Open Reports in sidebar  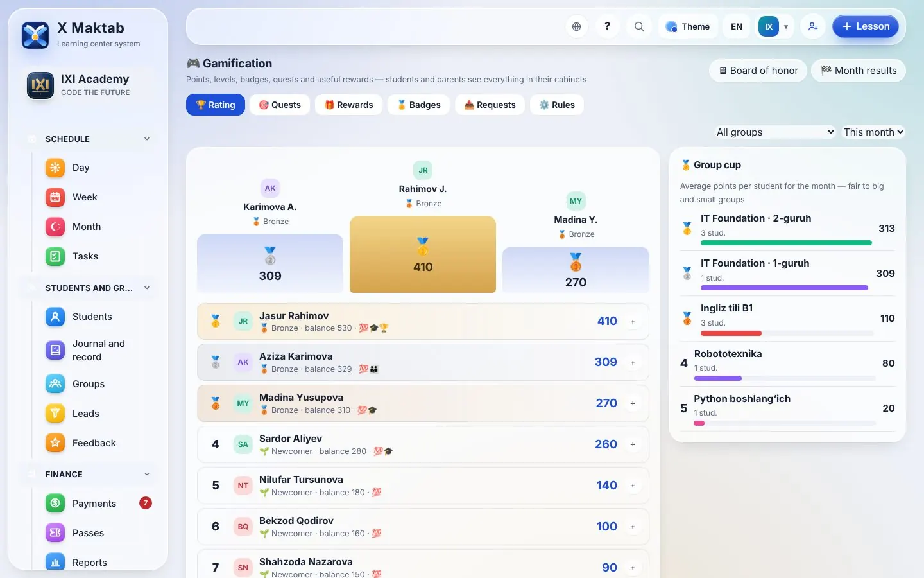[95, 563]
